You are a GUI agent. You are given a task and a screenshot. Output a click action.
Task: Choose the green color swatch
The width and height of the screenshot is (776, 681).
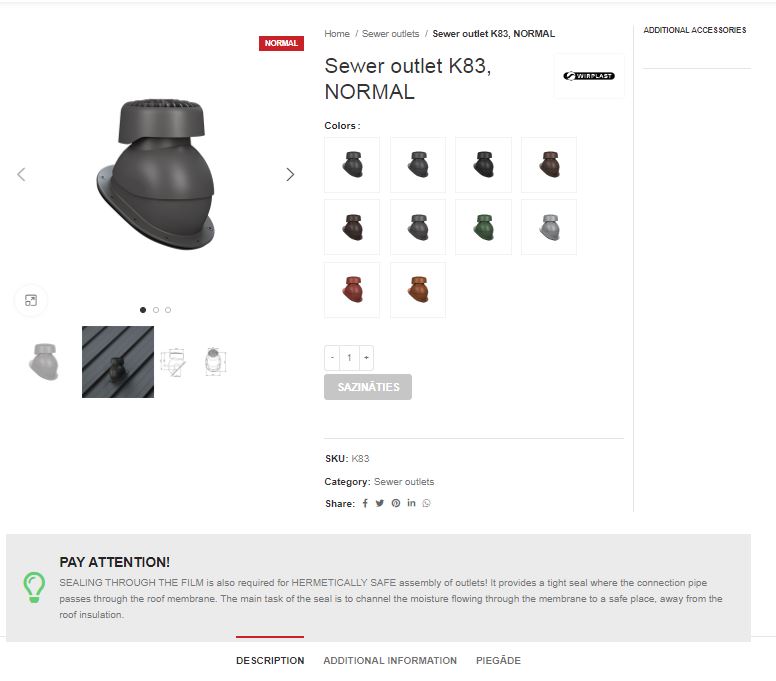click(x=484, y=227)
